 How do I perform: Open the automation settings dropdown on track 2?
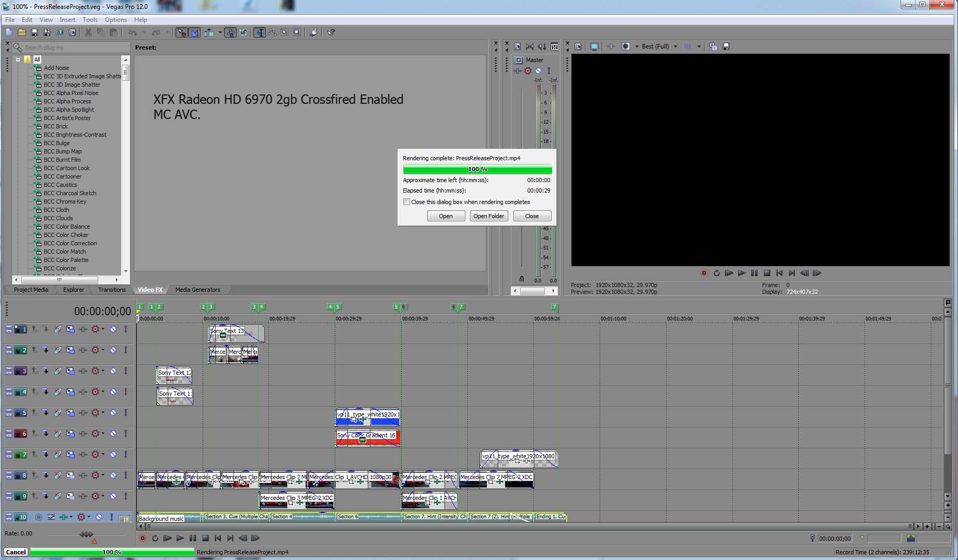(x=103, y=350)
